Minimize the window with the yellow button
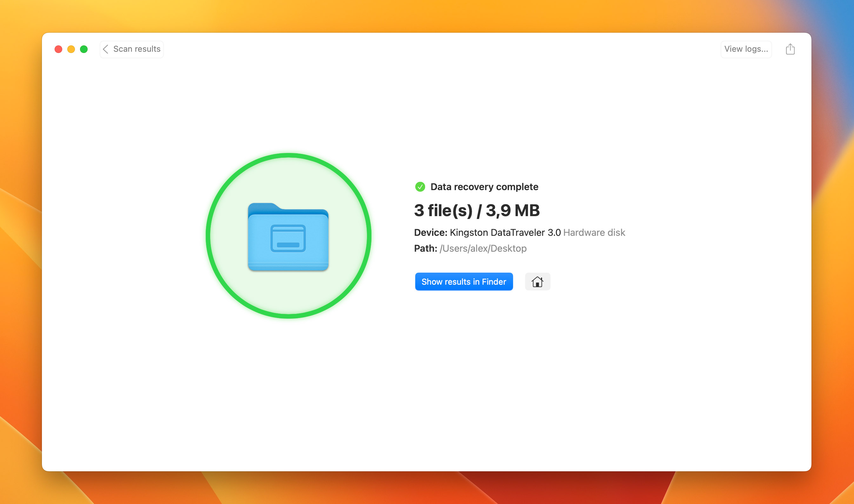854x504 pixels. coord(71,49)
